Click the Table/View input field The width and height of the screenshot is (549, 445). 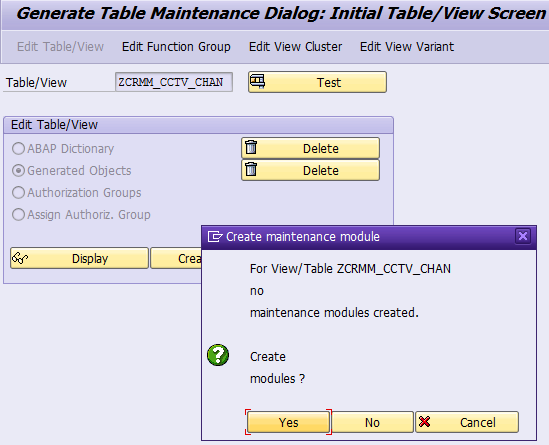point(174,82)
